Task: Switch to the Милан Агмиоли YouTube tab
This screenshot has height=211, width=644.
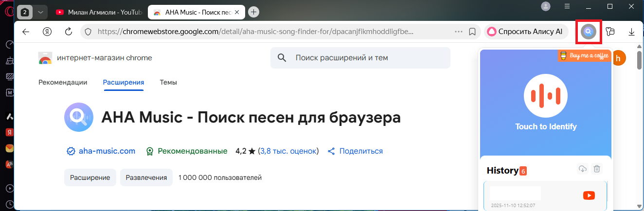Action: (x=97, y=12)
